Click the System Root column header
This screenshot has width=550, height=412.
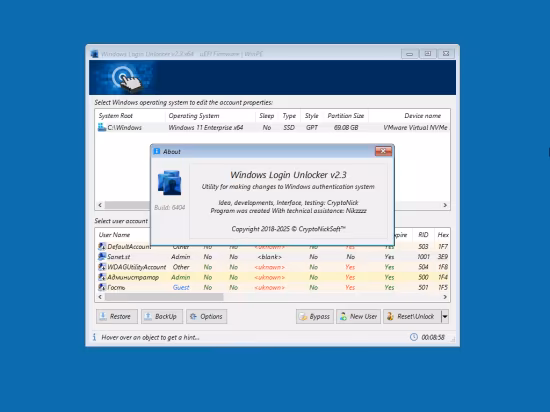tap(130, 116)
